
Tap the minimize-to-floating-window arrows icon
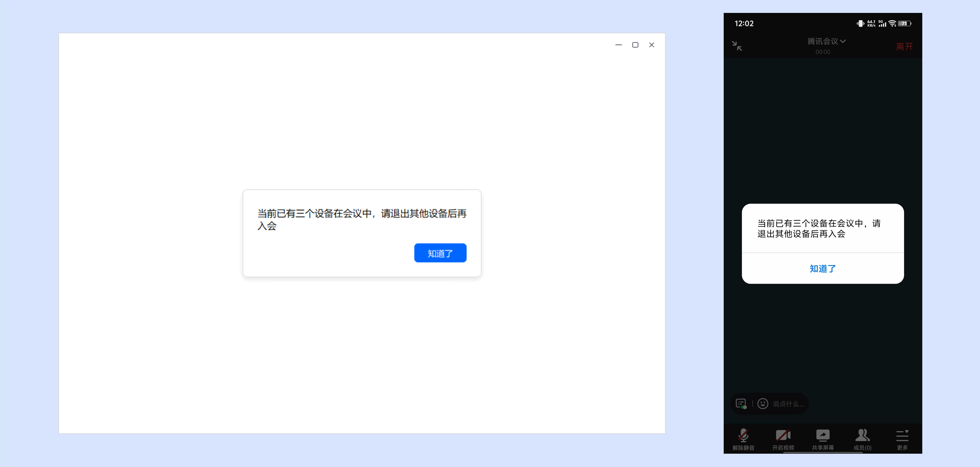click(737, 46)
